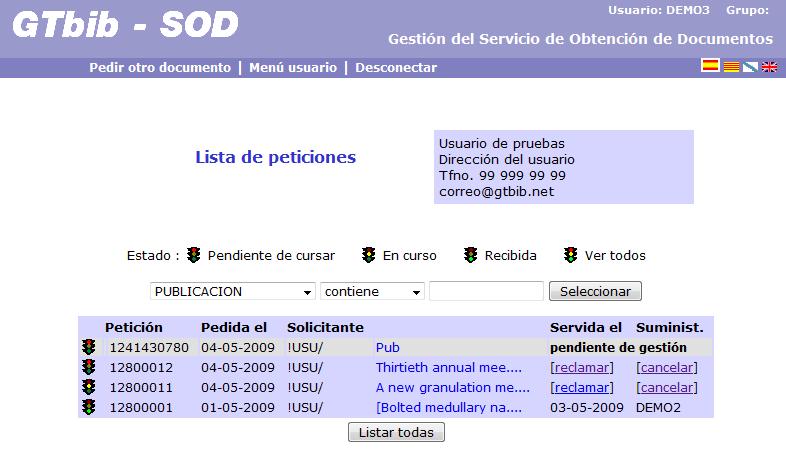Viewport: 786px width, 470px height.
Task: Click request number 12800012
Action: (x=141, y=367)
